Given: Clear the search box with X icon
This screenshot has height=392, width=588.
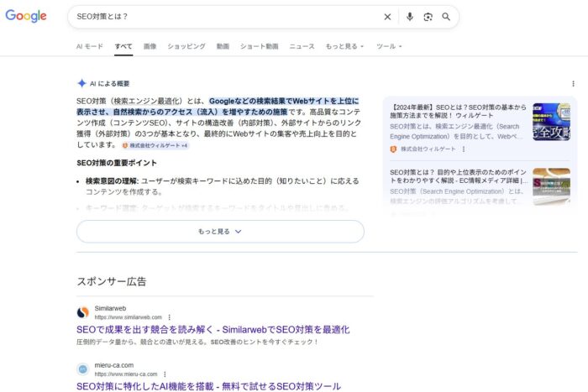Looking at the screenshot, I should [x=387, y=17].
